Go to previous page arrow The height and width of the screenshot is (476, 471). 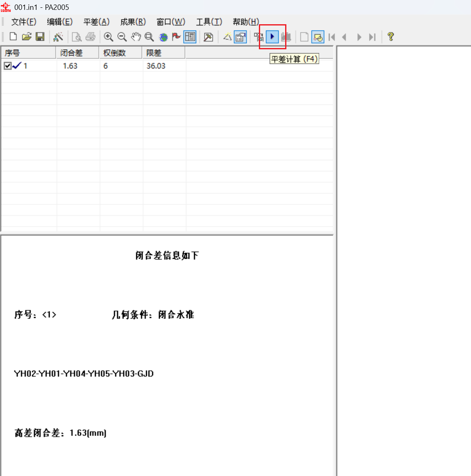(x=344, y=37)
